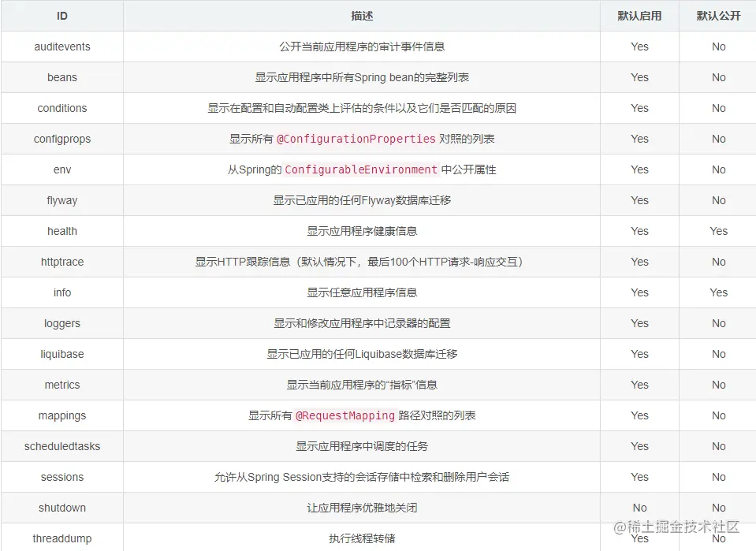Select the health ID cell
This screenshot has height=551, width=756.
(x=62, y=232)
